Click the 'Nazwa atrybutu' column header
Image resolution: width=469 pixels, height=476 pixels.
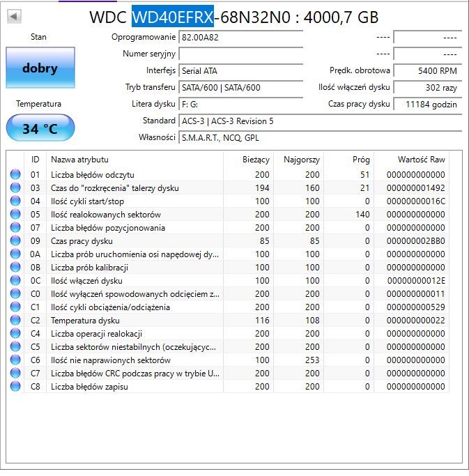click(x=134, y=160)
